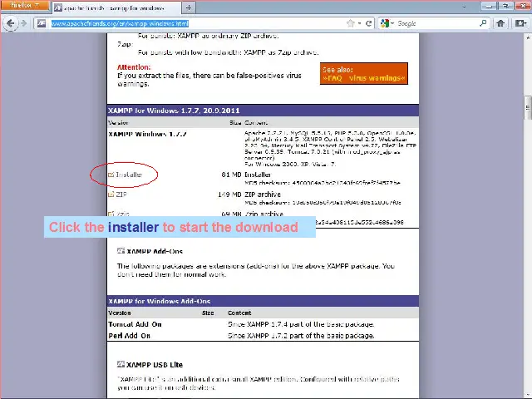This screenshot has height=399, width=532.
Task: Click the ZIP link's arrow icon
Action: [x=111, y=195]
